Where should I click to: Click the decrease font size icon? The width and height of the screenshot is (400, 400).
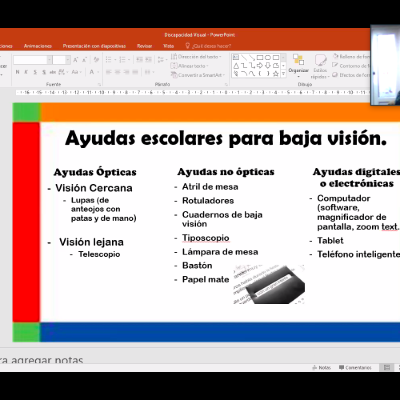point(84,60)
